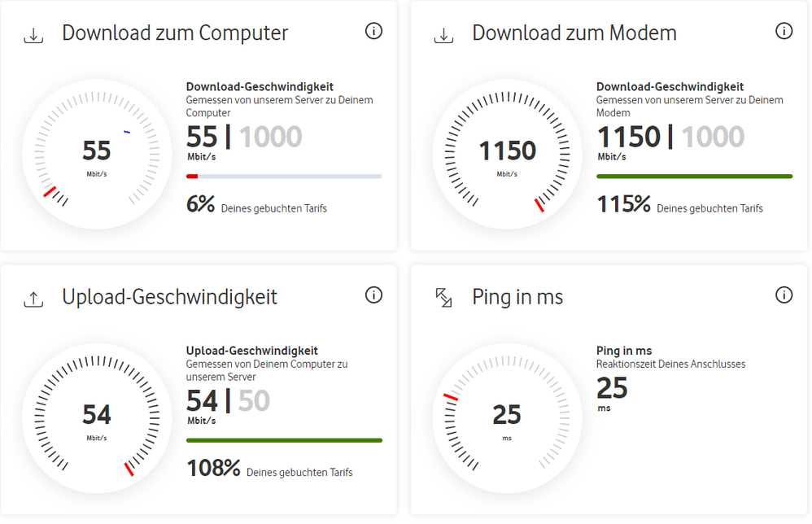Click the download arrow icon on Download zum Computer
The height and width of the screenshot is (524, 812).
tap(33, 35)
